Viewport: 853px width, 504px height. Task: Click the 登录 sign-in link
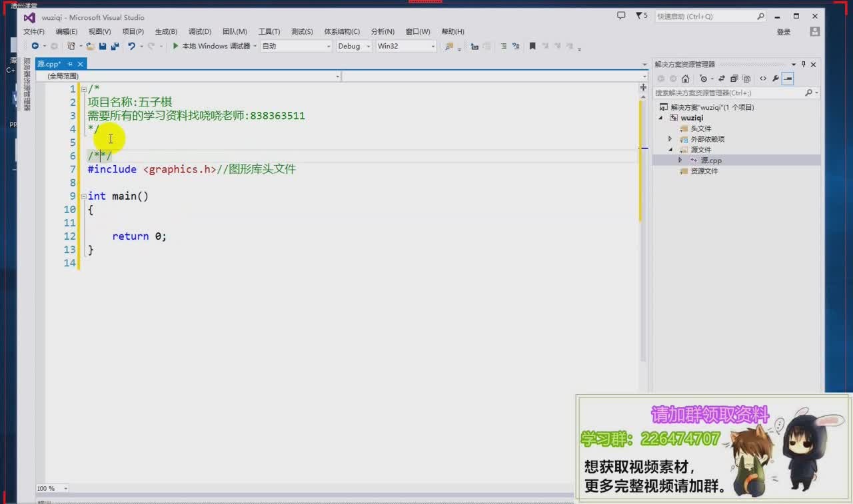(x=784, y=32)
